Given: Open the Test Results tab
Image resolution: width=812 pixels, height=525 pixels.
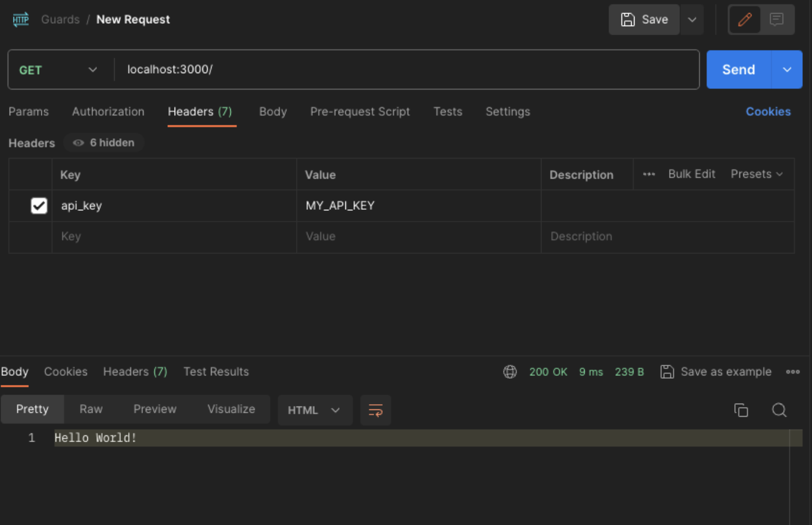Looking at the screenshot, I should coord(216,371).
